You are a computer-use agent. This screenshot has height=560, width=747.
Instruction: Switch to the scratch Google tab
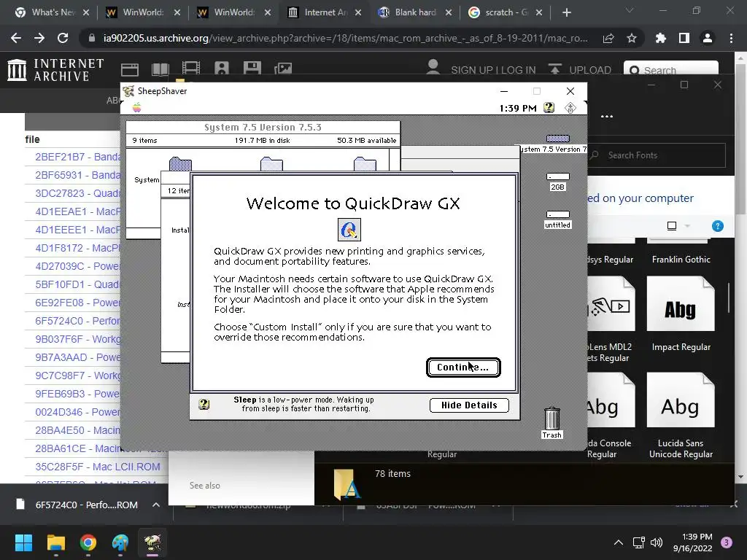[x=506, y=12]
